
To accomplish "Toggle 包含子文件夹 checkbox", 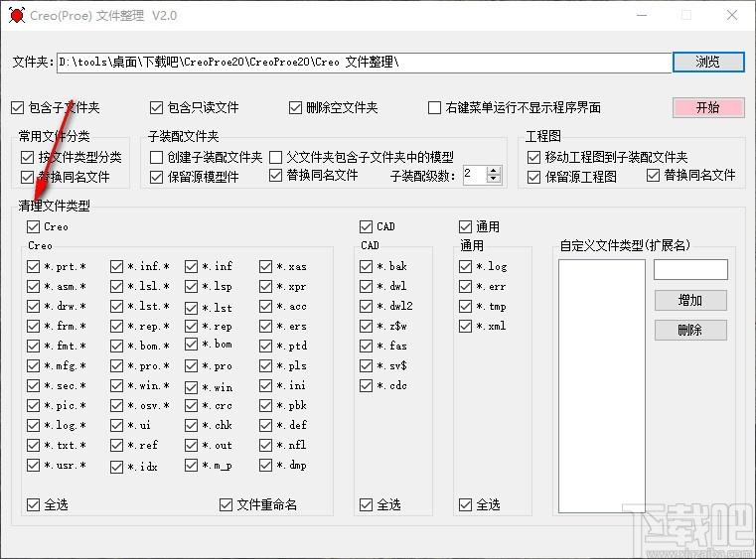I will 17,107.
